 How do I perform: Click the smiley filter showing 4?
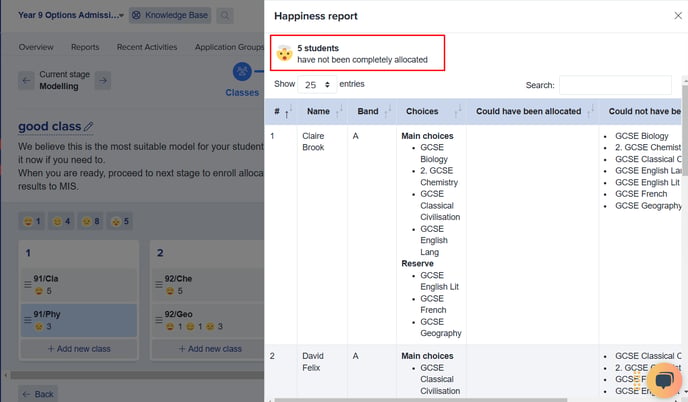click(61, 221)
